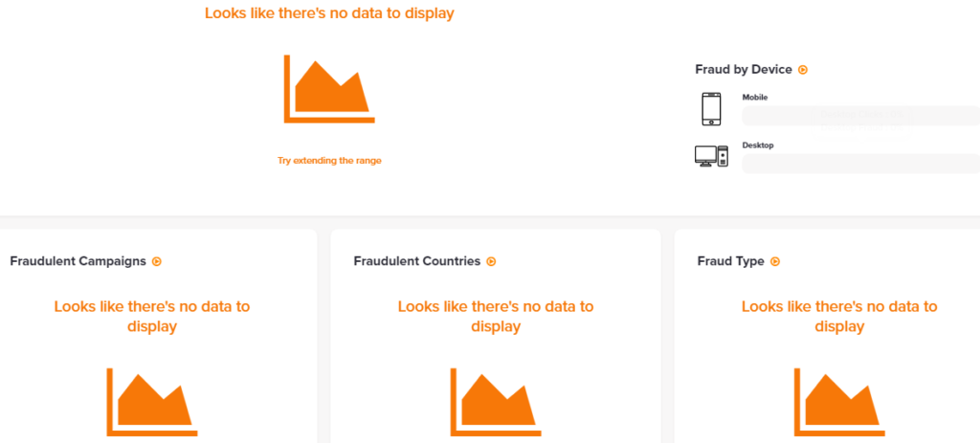Select the Mobile phone device icon
980x443 pixels.
click(x=711, y=109)
